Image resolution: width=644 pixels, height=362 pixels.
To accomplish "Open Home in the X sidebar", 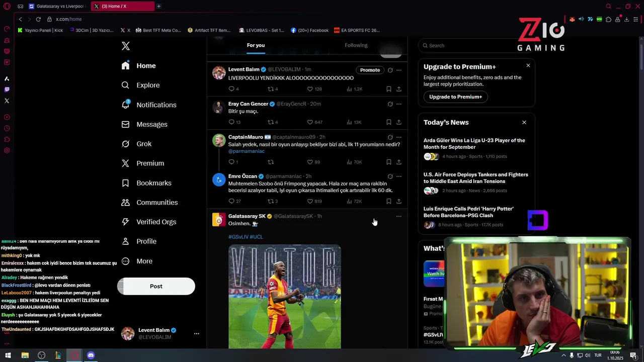I will point(139,66).
